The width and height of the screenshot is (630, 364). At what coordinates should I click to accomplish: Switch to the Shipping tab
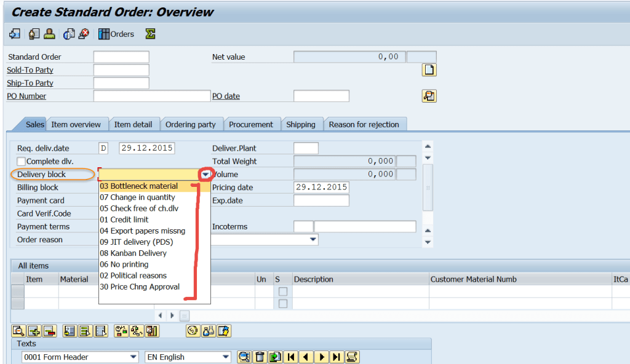[302, 124]
